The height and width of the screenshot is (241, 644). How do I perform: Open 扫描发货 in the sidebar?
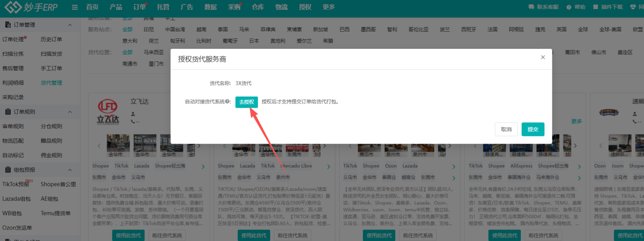(x=51, y=54)
